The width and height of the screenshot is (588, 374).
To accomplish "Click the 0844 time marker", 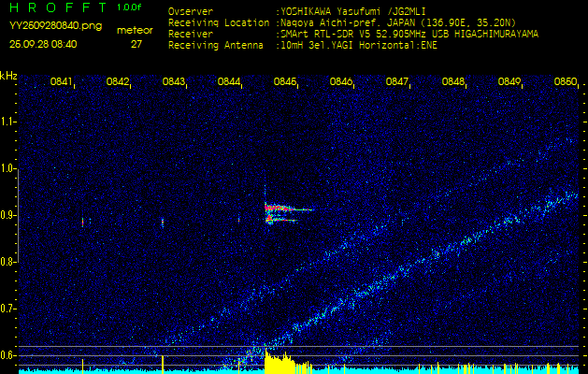I will pos(229,81).
